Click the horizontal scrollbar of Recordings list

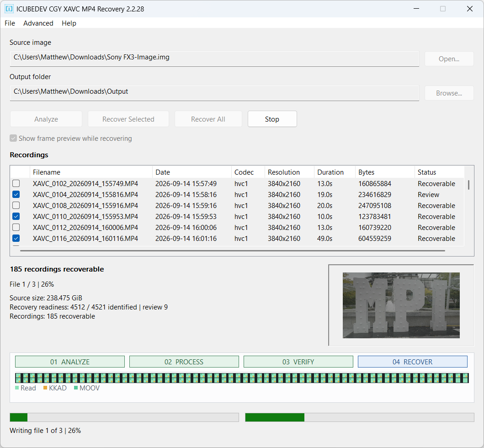click(233, 251)
